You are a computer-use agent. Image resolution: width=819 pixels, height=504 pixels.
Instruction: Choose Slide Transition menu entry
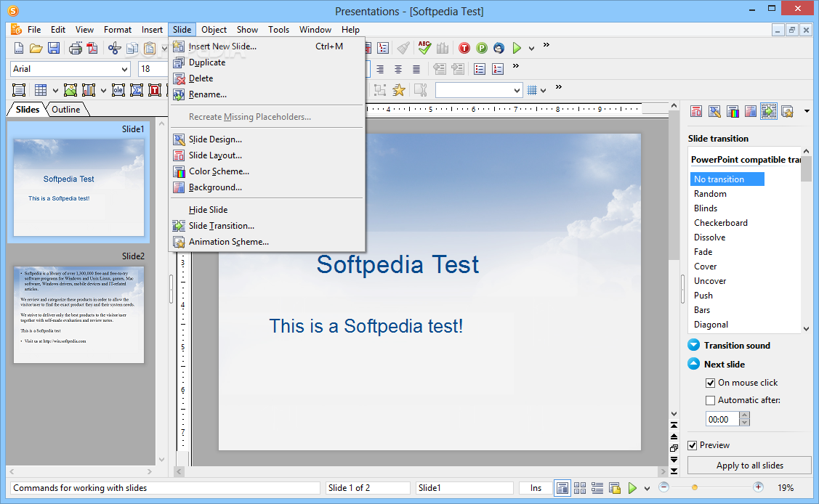[267, 226]
